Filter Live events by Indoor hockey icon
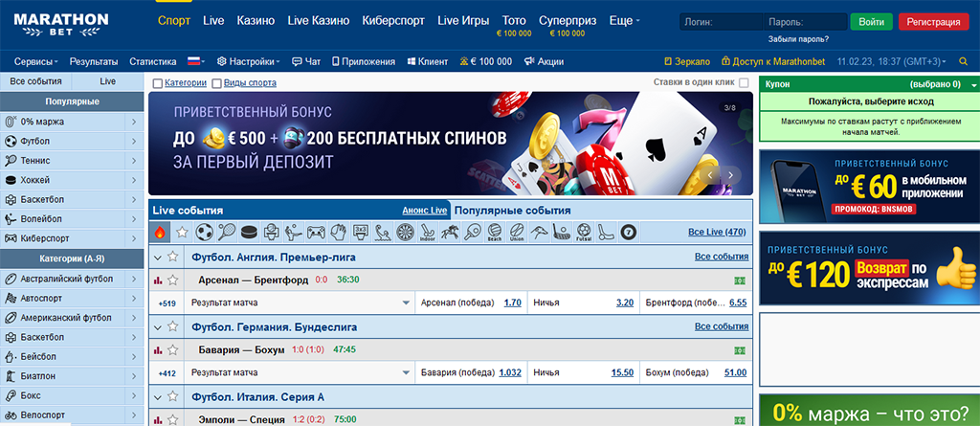The image size is (980, 426). (x=427, y=232)
